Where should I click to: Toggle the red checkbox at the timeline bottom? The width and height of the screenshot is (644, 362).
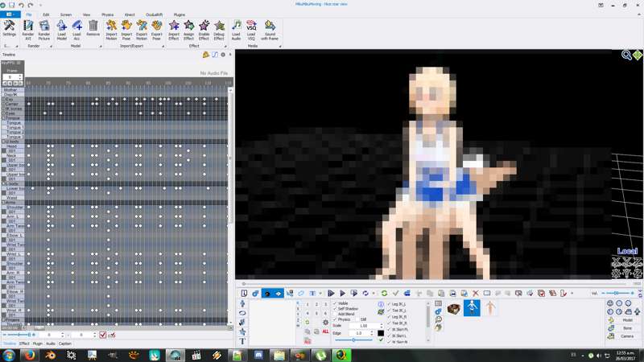pyautogui.click(x=103, y=335)
